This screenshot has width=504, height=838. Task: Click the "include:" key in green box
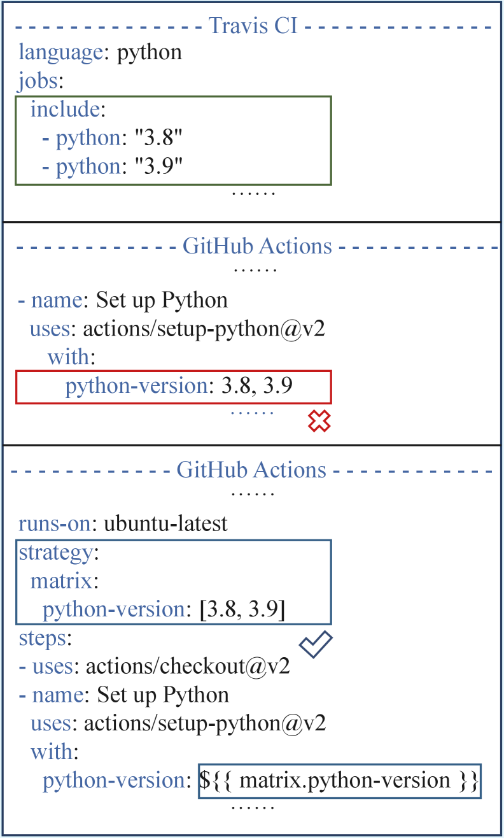pyautogui.click(x=67, y=110)
